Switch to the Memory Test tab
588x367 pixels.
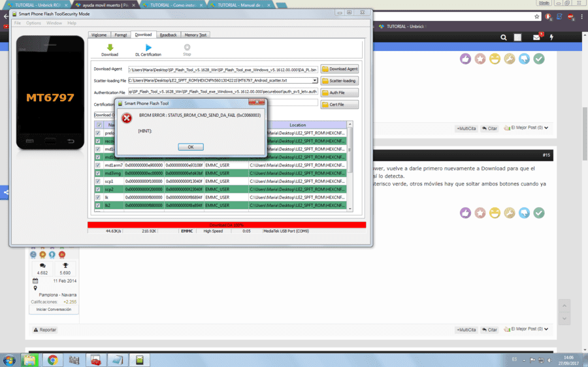(x=195, y=35)
